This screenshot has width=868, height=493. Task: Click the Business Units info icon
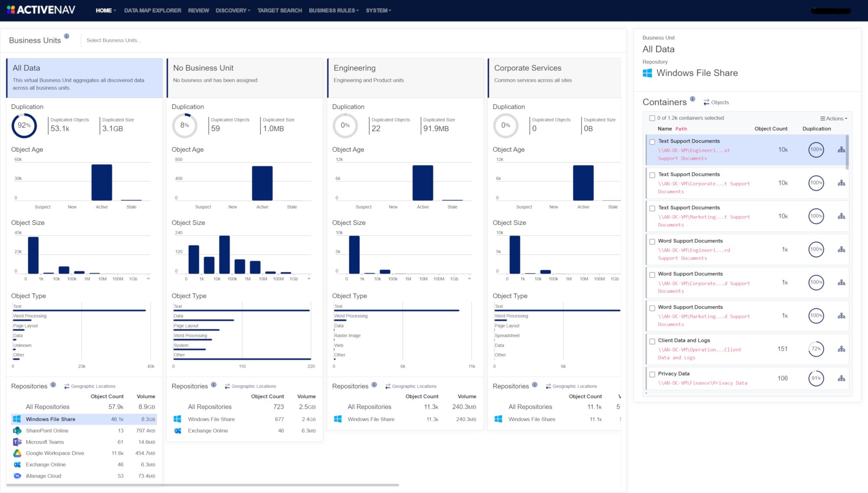point(67,36)
